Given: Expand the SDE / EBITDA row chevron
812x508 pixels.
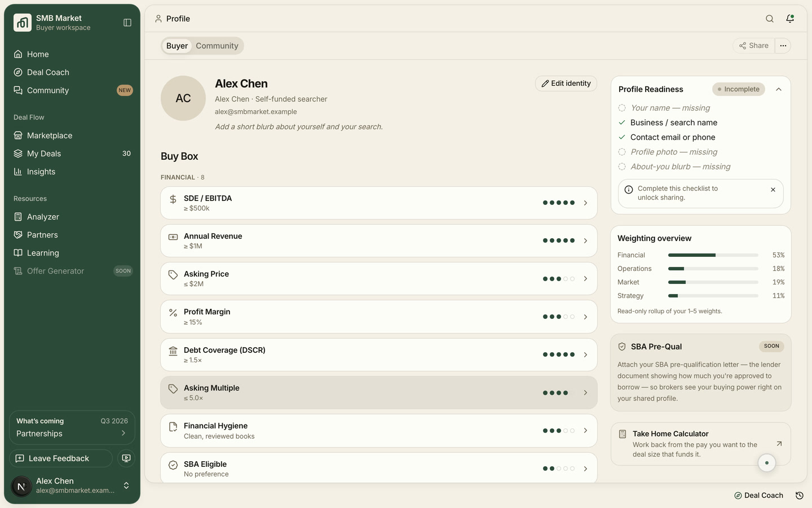Looking at the screenshot, I should 585,203.
